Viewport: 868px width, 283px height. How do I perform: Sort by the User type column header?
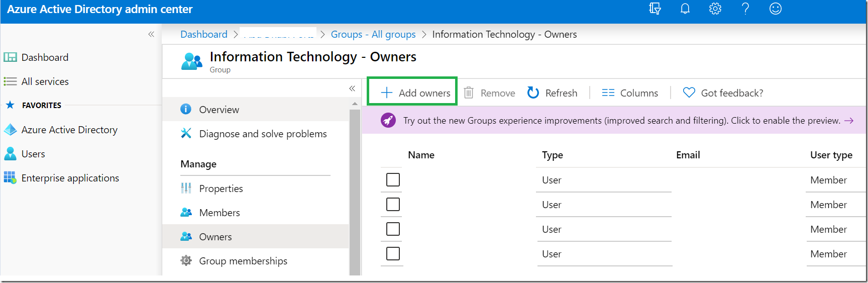(831, 155)
